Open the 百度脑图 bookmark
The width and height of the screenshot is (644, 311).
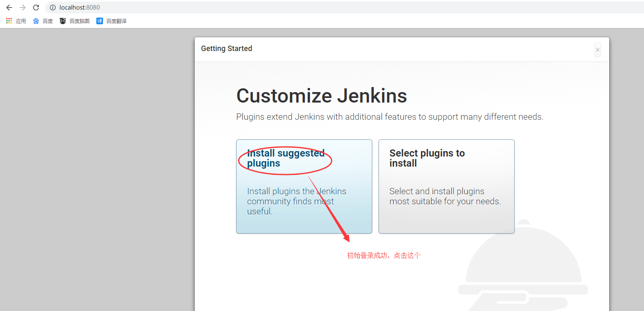(x=75, y=21)
